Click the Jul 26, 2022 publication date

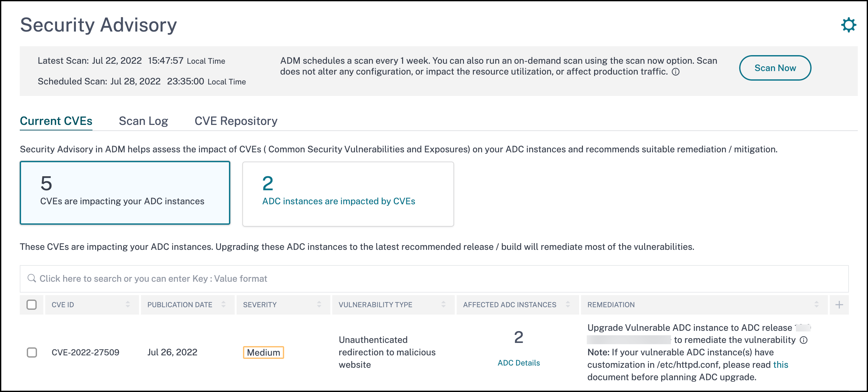[172, 352]
